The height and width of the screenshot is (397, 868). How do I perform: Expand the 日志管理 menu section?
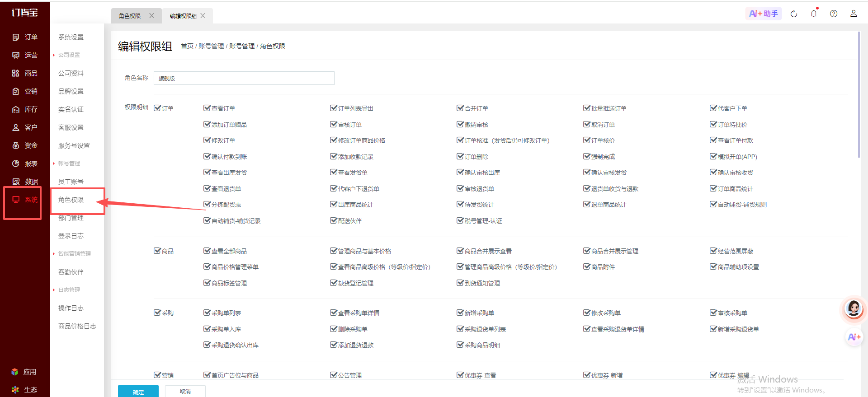pyautogui.click(x=69, y=290)
